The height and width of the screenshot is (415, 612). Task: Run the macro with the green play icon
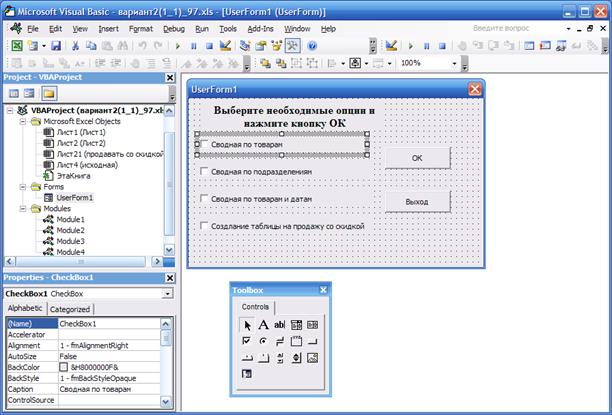coord(178,46)
